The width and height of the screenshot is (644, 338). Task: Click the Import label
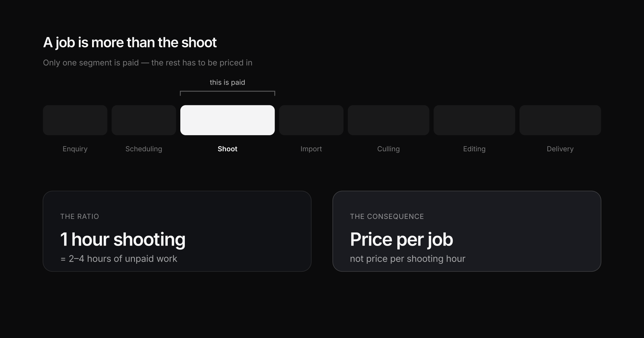click(x=311, y=149)
